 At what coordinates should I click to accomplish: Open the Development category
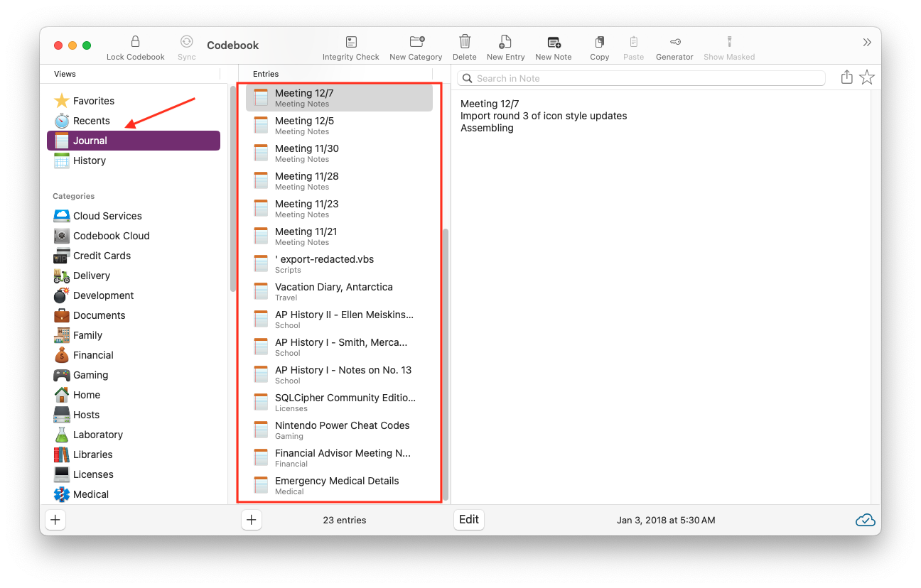tap(134, 295)
